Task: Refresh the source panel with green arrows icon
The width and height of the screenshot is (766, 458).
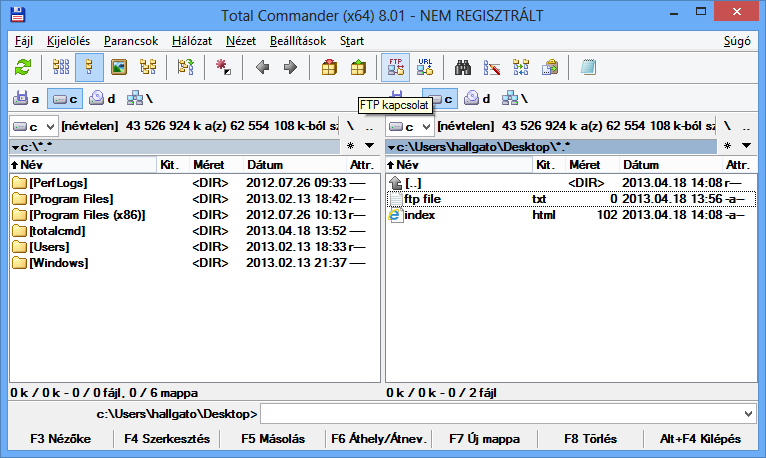Action: coord(23,67)
